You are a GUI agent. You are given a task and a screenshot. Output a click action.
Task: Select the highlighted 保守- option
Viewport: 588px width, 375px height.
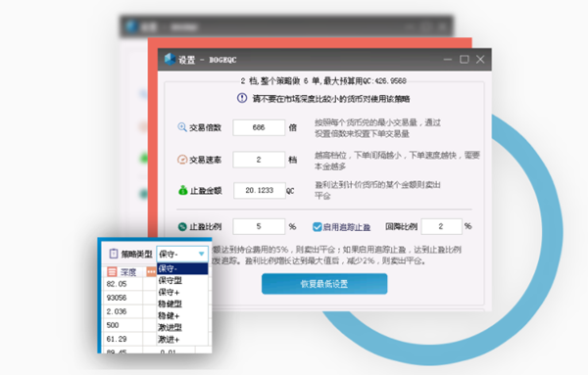tap(182, 268)
